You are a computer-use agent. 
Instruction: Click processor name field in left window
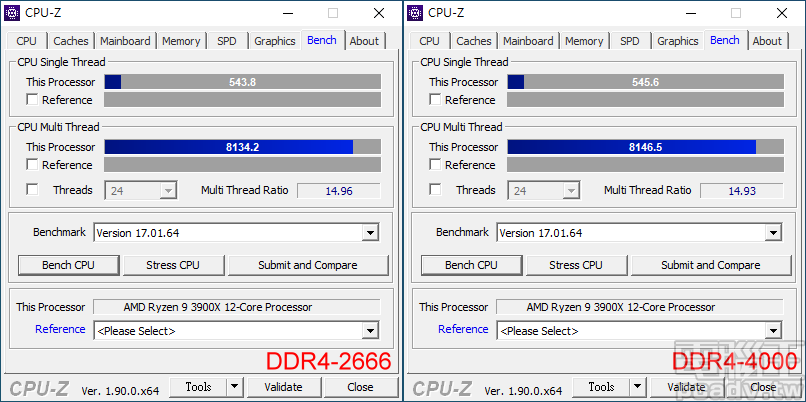point(237,307)
